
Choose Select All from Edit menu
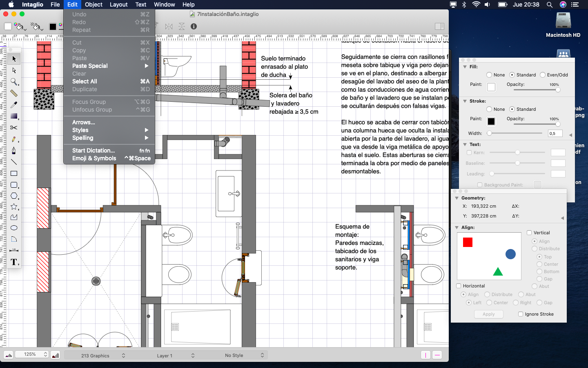pyautogui.click(x=85, y=81)
